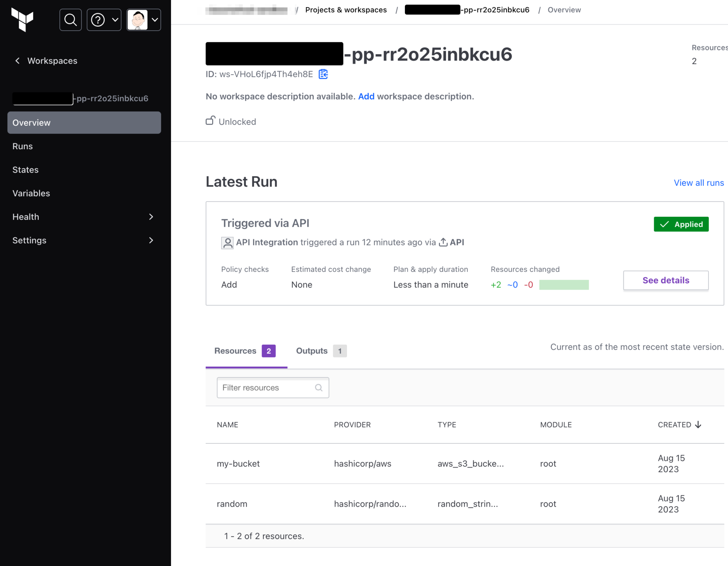Open dropdown arrow next to avatar

(x=155, y=20)
